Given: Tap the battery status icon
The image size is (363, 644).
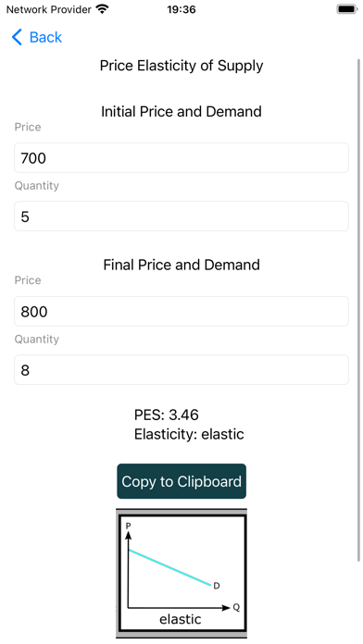Looking at the screenshot, I should pyautogui.click(x=347, y=9).
